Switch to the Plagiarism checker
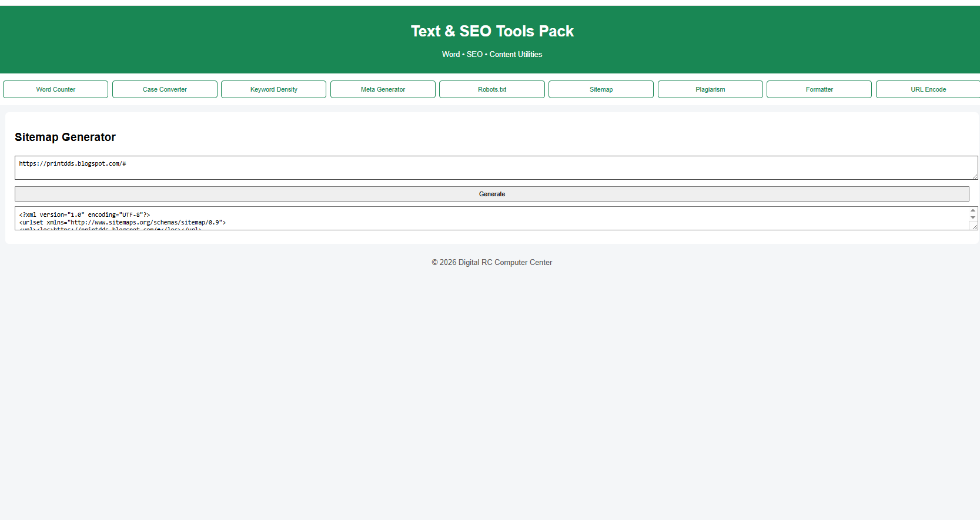The image size is (980, 520). point(710,89)
